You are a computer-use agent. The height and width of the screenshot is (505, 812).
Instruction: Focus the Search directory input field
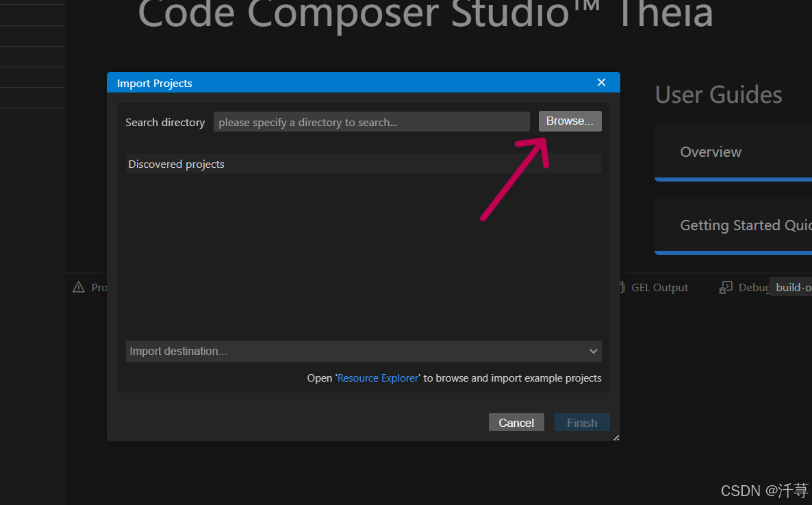click(371, 122)
